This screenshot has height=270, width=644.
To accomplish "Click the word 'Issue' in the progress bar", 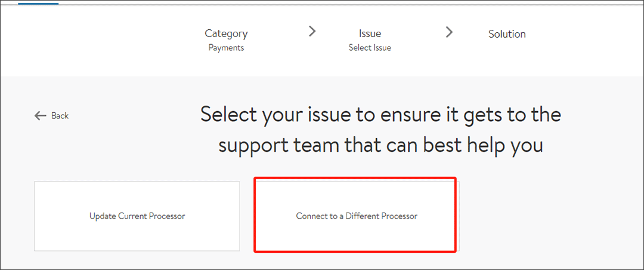I will [x=370, y=33].
